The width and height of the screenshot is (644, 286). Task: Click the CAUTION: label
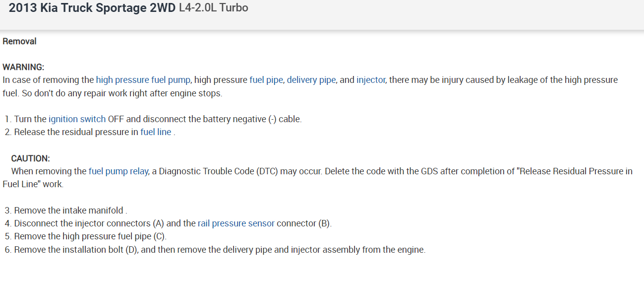pos(30,159)
